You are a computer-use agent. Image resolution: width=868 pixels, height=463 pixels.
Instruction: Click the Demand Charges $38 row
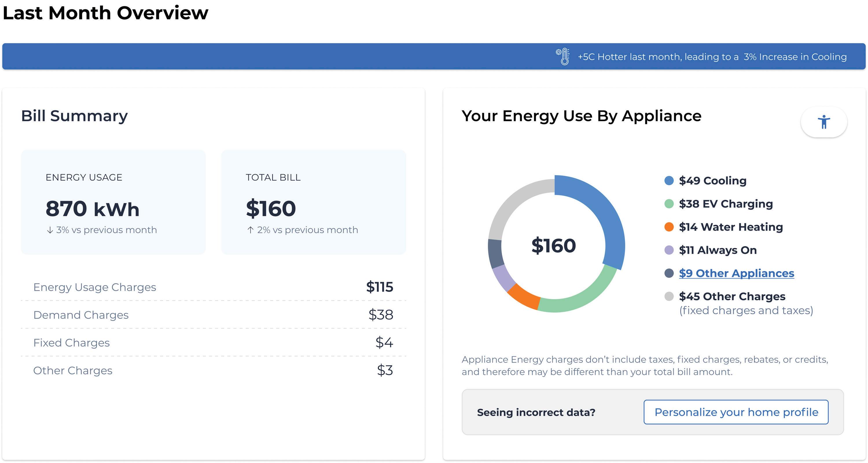(213, 315)
